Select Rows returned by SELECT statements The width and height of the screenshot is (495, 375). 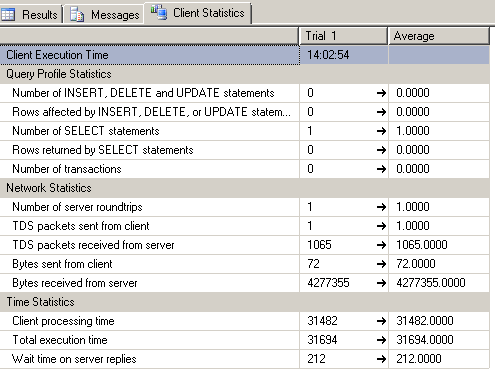click(x=245, y=150)
